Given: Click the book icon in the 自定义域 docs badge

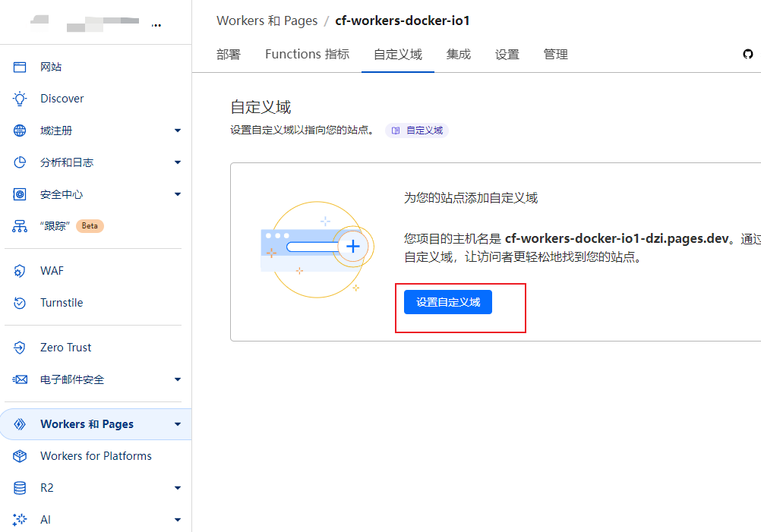Looking at the screenshot, I should point(396,131).
